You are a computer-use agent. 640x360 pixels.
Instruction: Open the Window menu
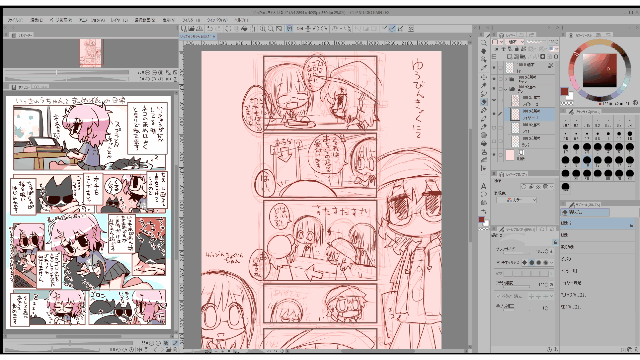click(x=216, y=20)
